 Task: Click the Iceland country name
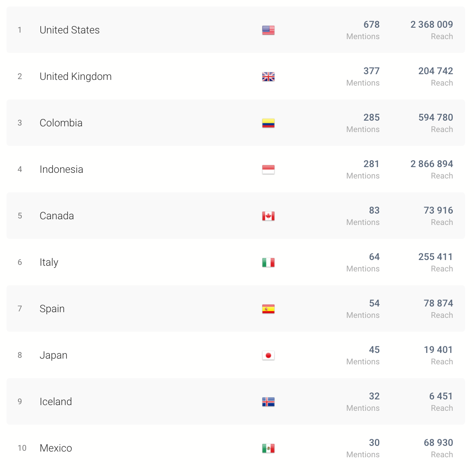[x=56, y=402]
